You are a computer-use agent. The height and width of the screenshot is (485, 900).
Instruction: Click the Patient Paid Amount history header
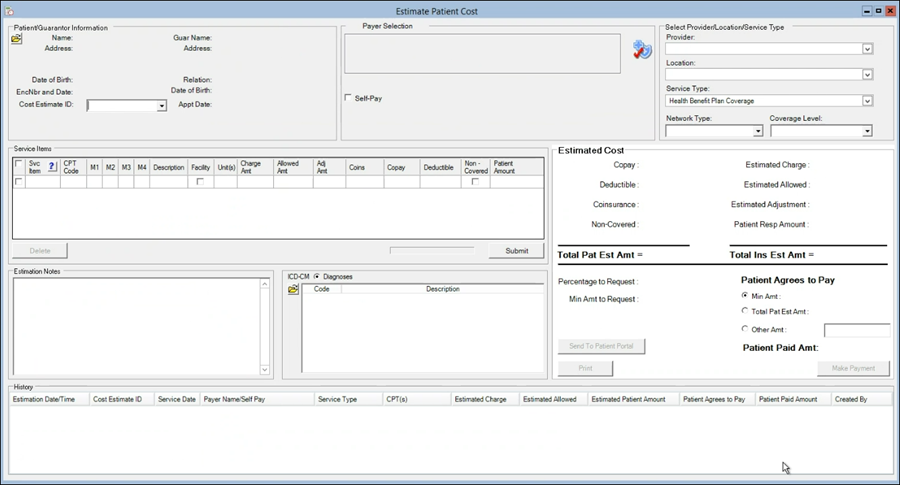coord(793,399)
